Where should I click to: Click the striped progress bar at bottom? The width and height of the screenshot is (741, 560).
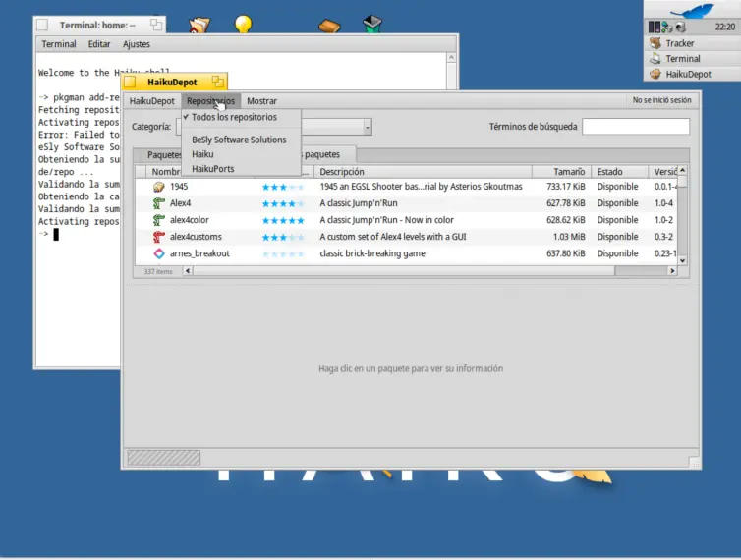tap(163, 458)
